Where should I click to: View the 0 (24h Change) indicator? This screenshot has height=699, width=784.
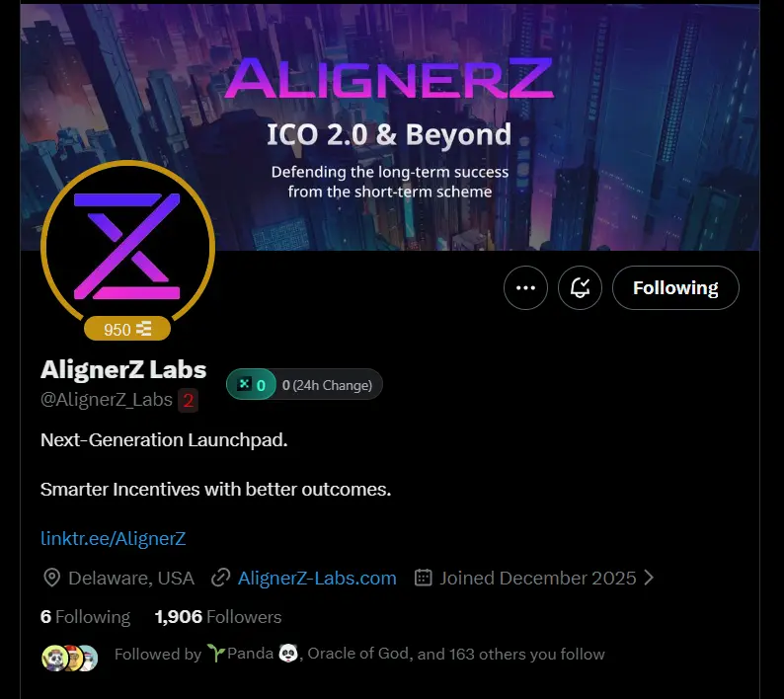(327, 385)
